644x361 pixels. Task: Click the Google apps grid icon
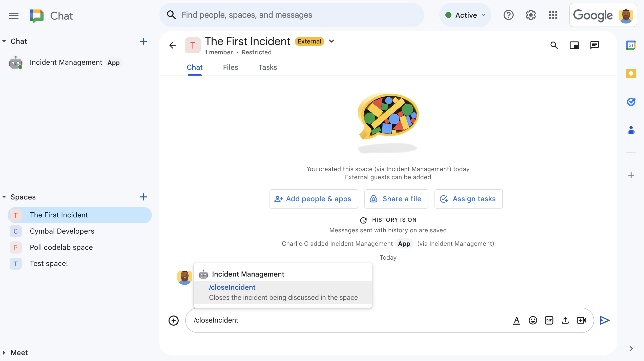(553, 15)
